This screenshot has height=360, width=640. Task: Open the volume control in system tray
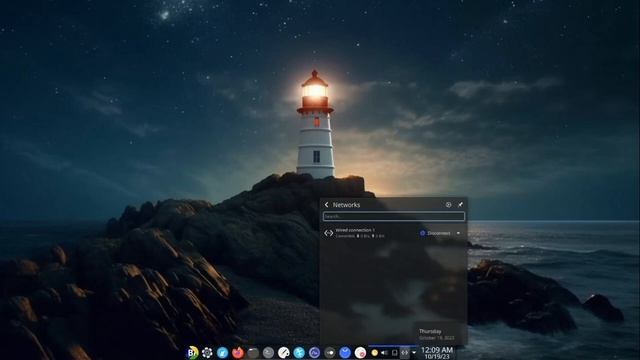(x=384, y=353)
